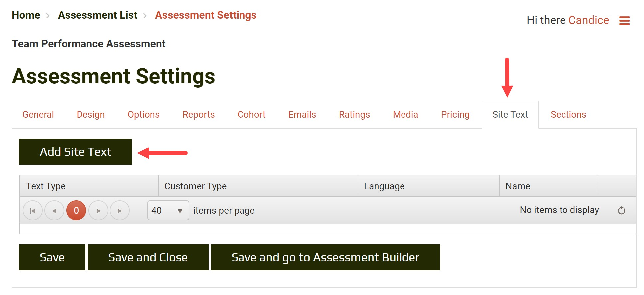
Task: Open the hamburger menu icon
Action: [x=624, y=21]
